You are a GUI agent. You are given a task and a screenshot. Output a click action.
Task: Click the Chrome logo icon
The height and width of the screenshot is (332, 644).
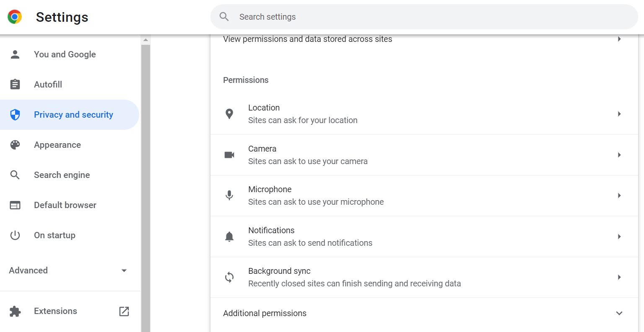(x=15, y=17)
